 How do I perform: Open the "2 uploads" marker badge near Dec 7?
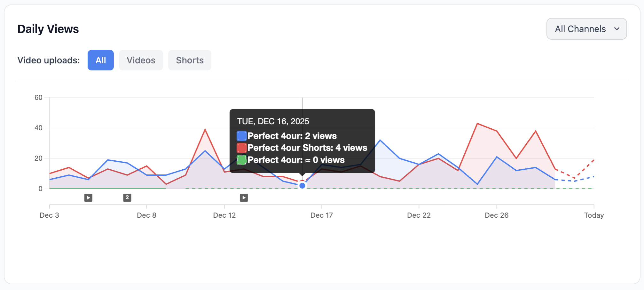click(x=127, y=197)
